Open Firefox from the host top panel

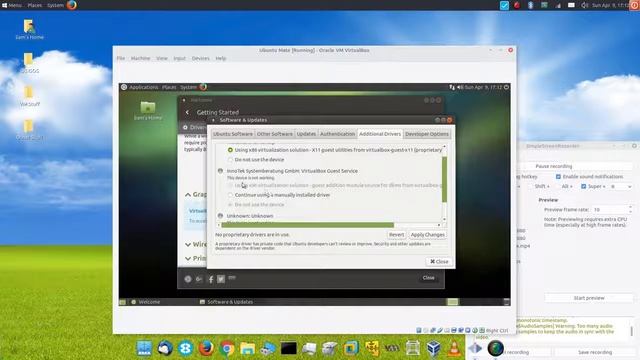pyautogui.click(x=71, y=5)
